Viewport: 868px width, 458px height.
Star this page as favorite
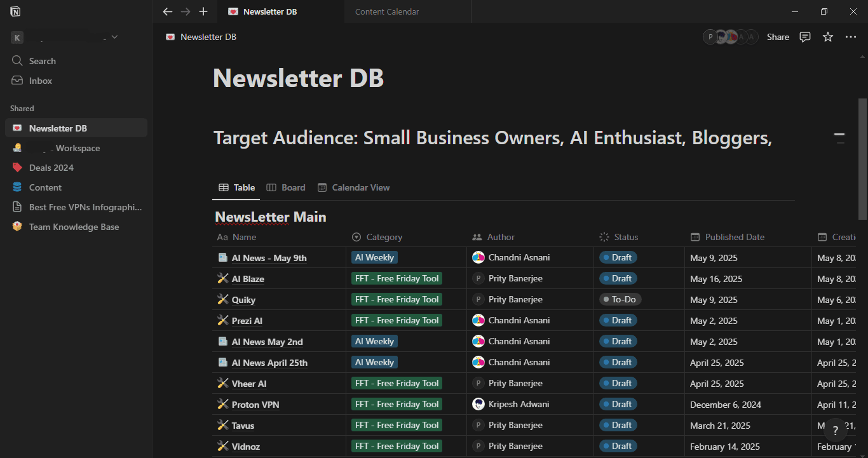828,37
